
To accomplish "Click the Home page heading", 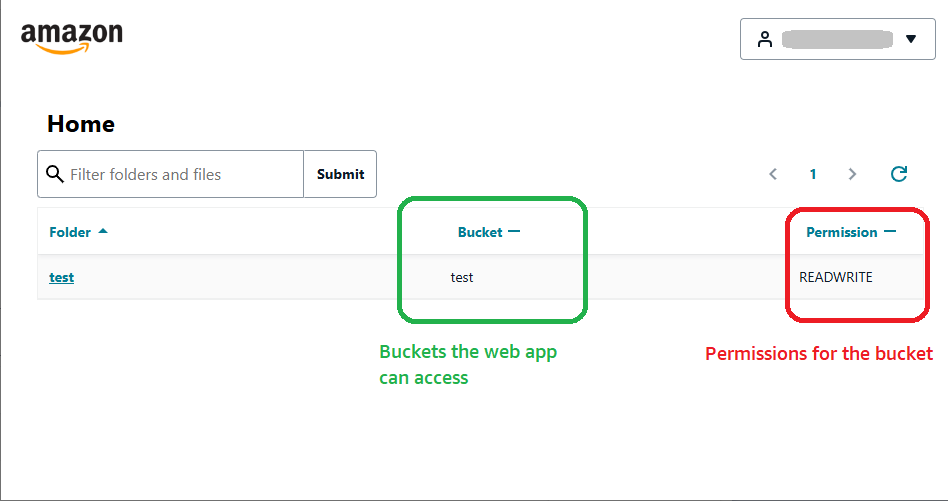I will pos(81,124).
